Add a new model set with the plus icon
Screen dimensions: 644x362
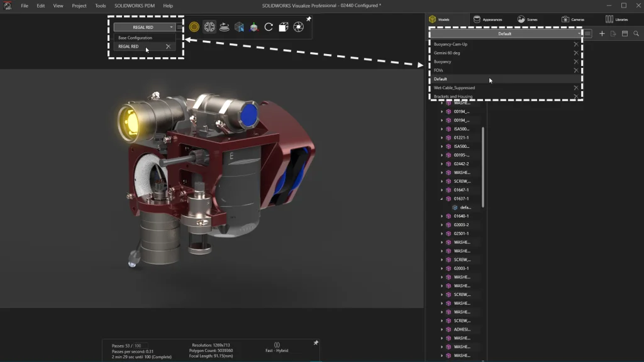[602, 35]
